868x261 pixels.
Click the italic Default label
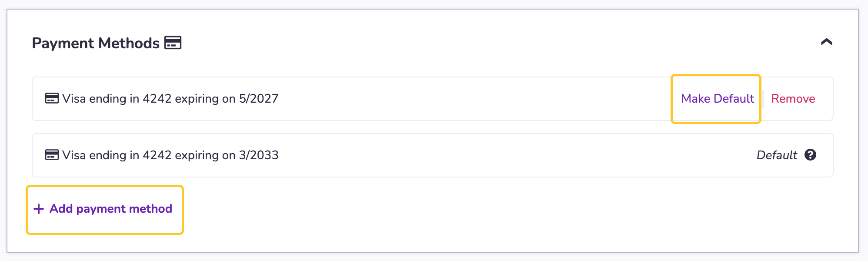777,155
